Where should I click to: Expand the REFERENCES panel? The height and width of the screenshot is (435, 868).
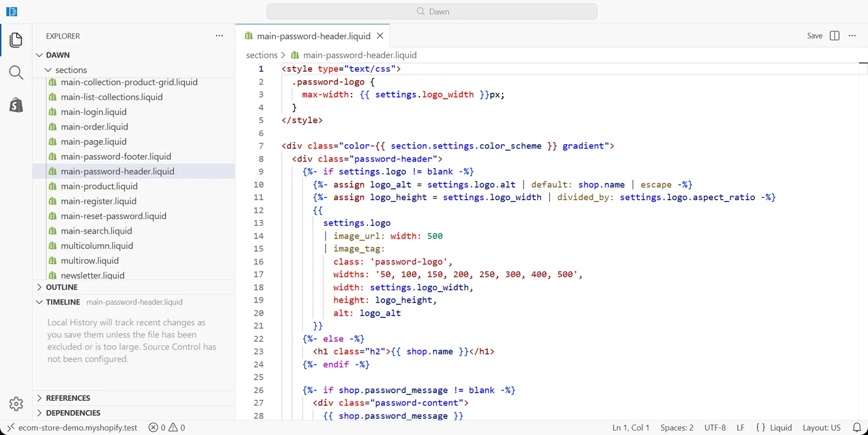[39, 398]
